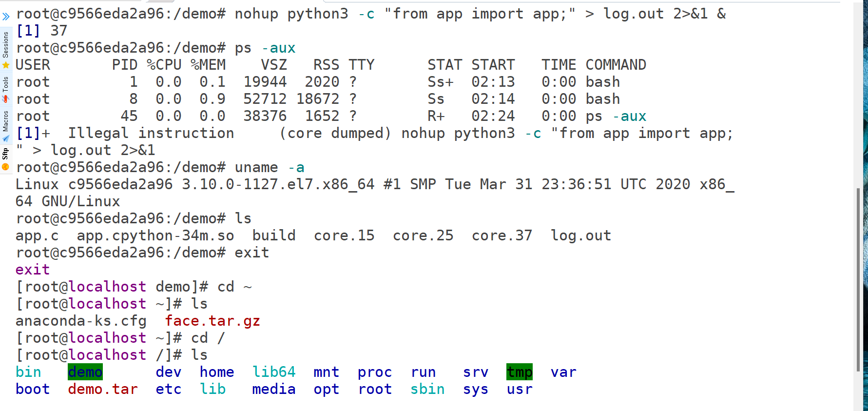Screen dimensions: 868x411
Task: Click the 'var' directory name
Action: [x=563, y=372]
